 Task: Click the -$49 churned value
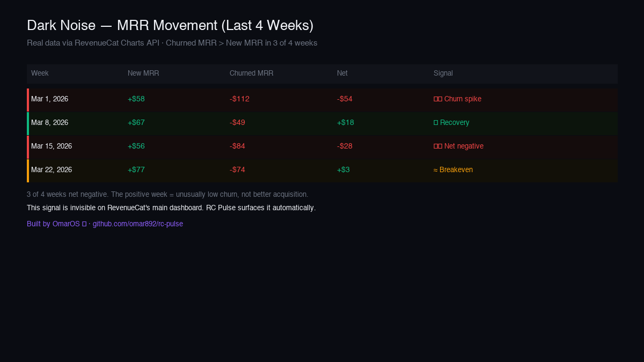click(x=237, y=123)
